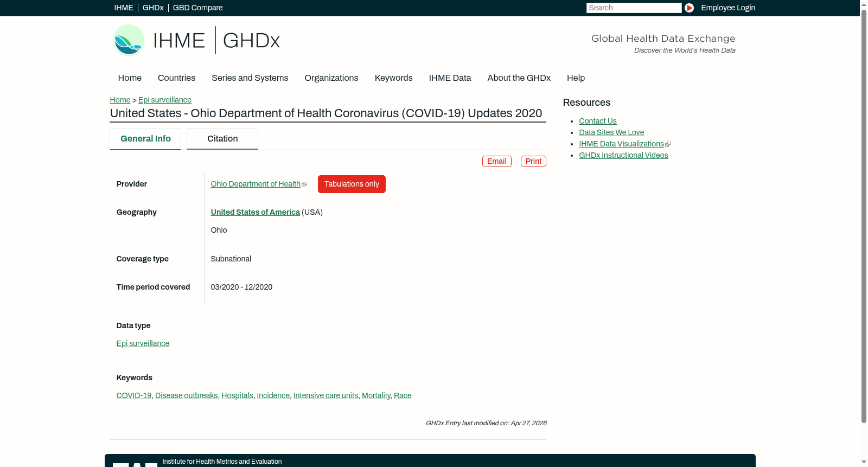
Task: Click inside the Search input field
Action: 634,8
